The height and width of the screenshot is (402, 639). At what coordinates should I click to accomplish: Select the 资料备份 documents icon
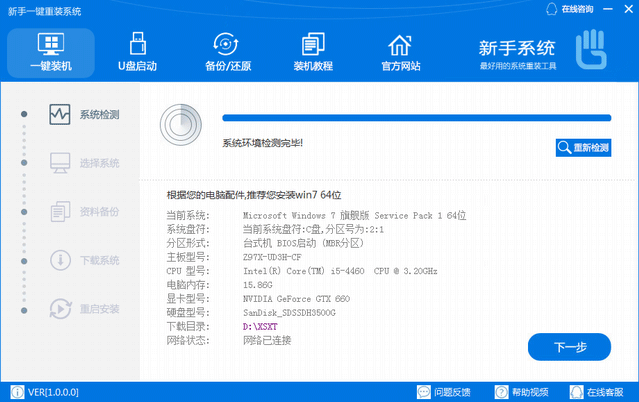click(60, 211)
